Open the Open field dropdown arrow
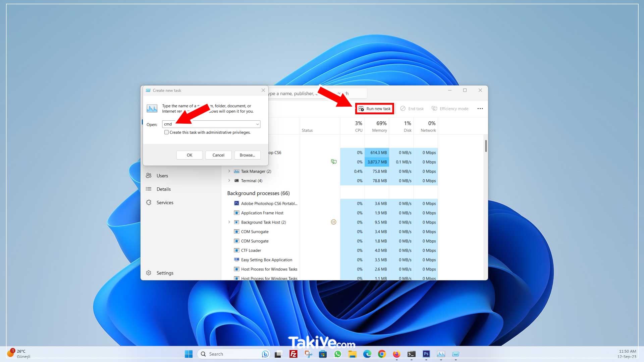 tap(257, 124)
